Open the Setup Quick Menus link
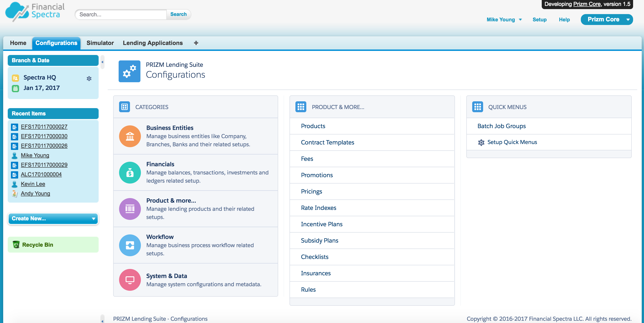644x323 pixels. 512,142
